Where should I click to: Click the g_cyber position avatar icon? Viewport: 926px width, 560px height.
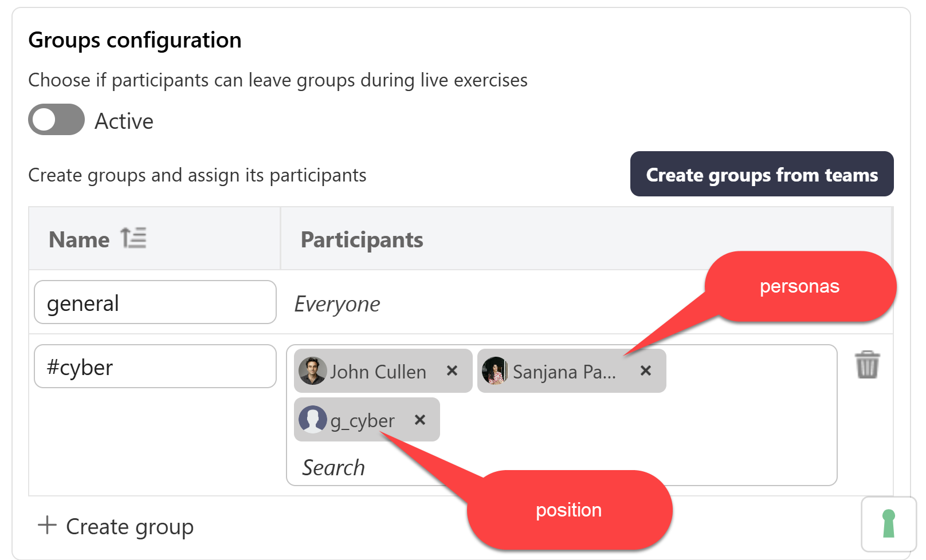[312, 420]
